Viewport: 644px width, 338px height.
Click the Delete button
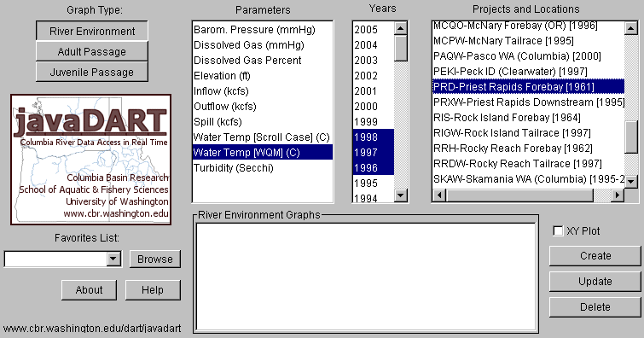[x=595, y=306]
